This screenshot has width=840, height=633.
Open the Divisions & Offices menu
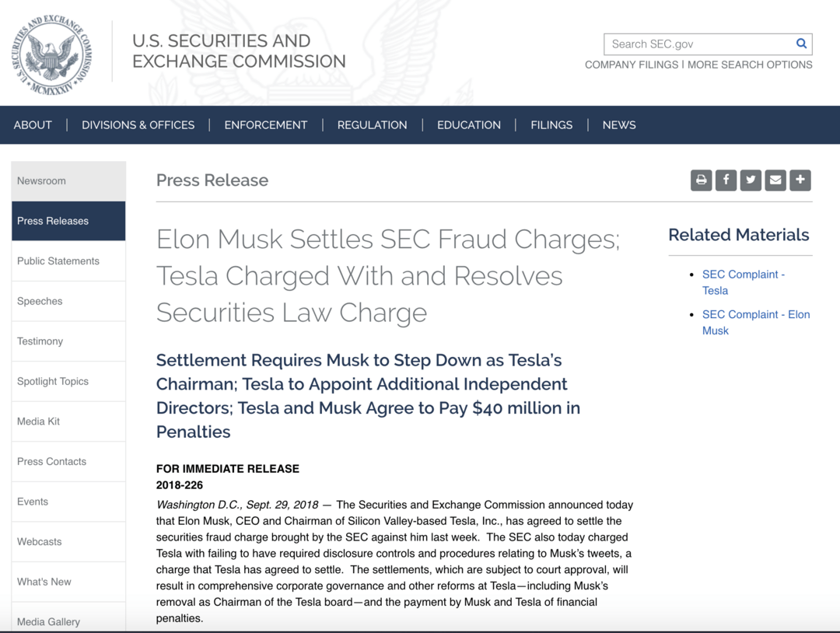[x=138, y=125]
